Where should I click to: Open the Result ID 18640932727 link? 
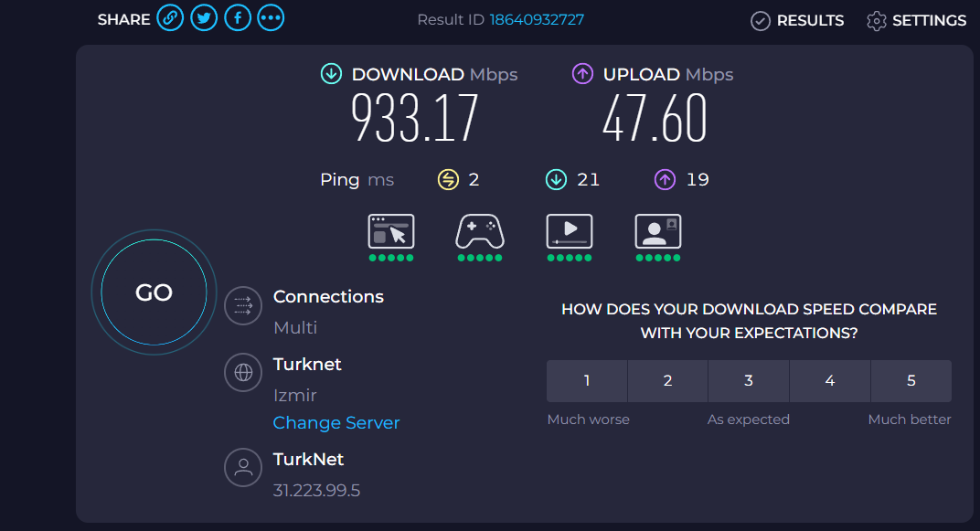pos(537,20)
